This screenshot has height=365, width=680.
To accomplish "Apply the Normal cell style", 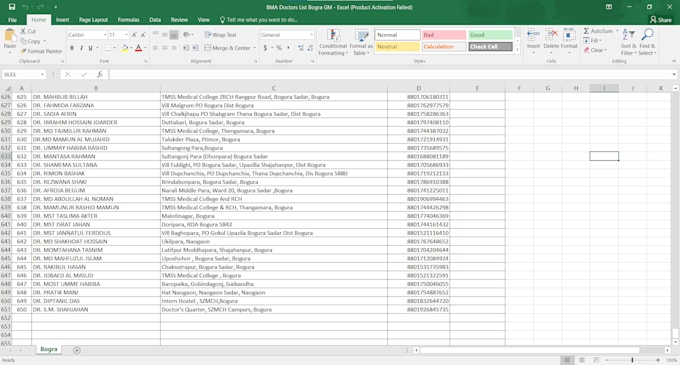I will click(x=398, y=35).
